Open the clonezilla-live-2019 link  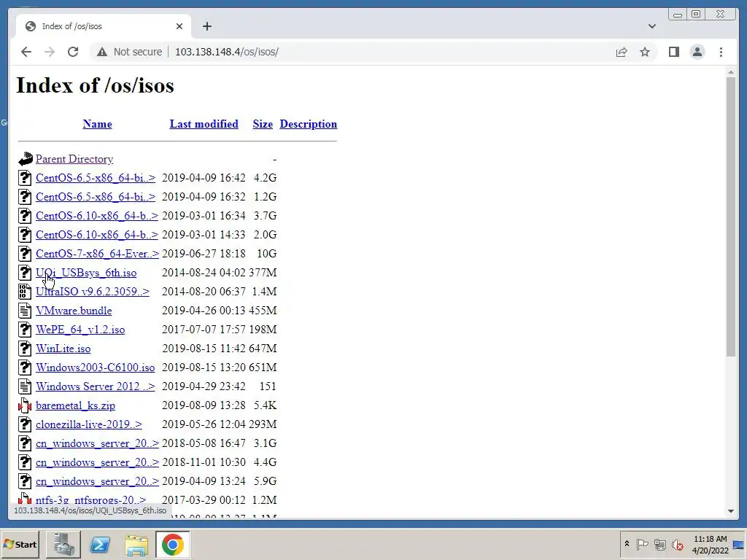pos(88,424)
